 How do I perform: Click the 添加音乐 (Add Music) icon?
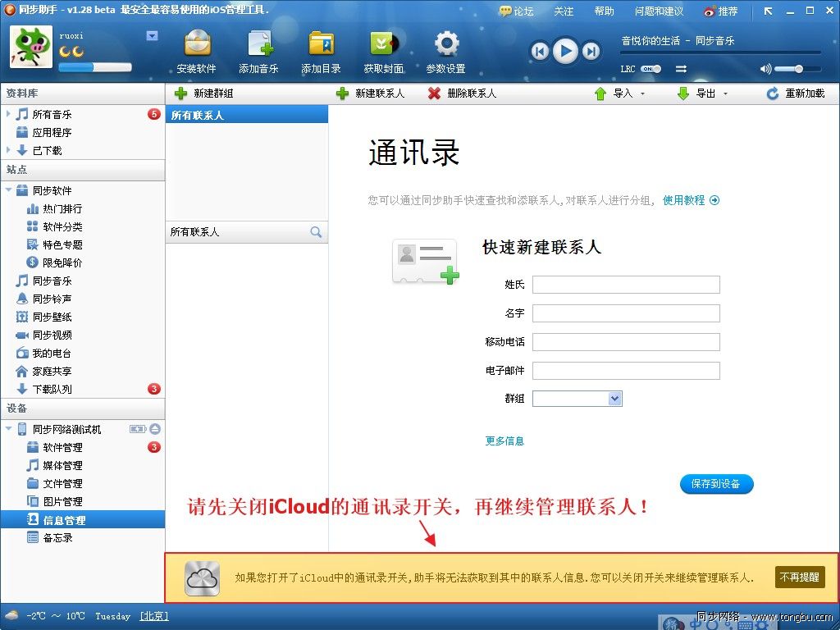pyautogui.click(x=258, y=47)
